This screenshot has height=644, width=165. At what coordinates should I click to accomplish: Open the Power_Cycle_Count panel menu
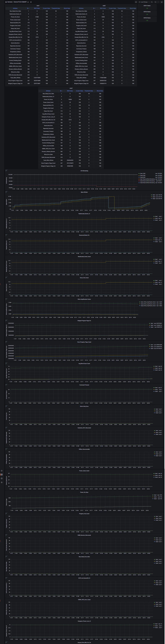point(84,471)
